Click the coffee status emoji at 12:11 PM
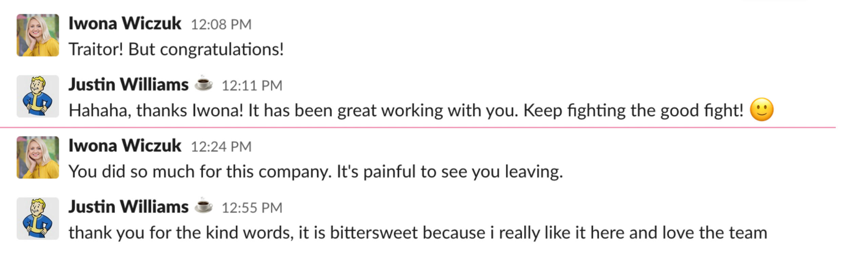This screenshot has width=868, height=258. [x=203, y=83]
